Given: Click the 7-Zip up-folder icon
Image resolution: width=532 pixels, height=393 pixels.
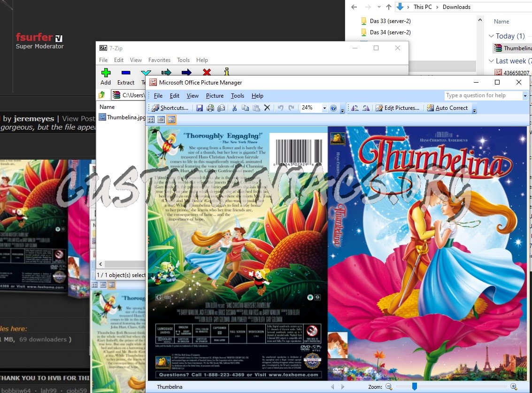Looking at the screenshot, I should click(x=102, y=95).
